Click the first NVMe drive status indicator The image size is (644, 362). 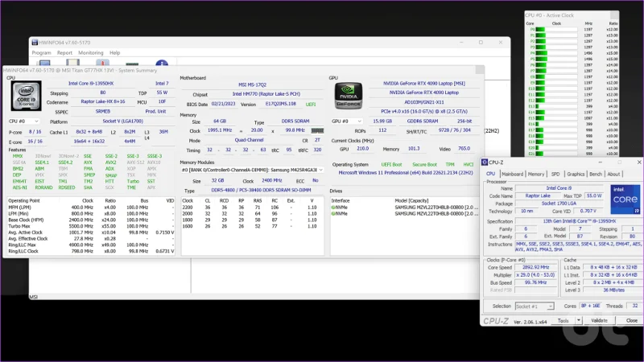(x=333, y=208)
